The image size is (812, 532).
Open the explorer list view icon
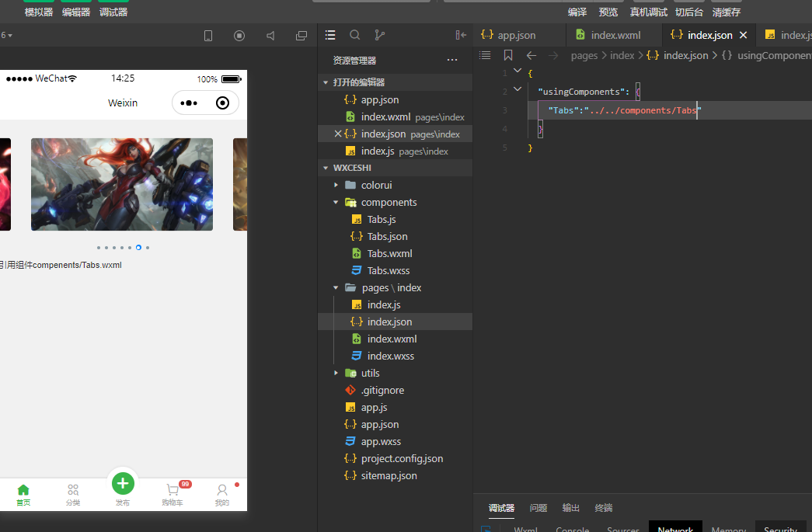[x=330, y=35]
